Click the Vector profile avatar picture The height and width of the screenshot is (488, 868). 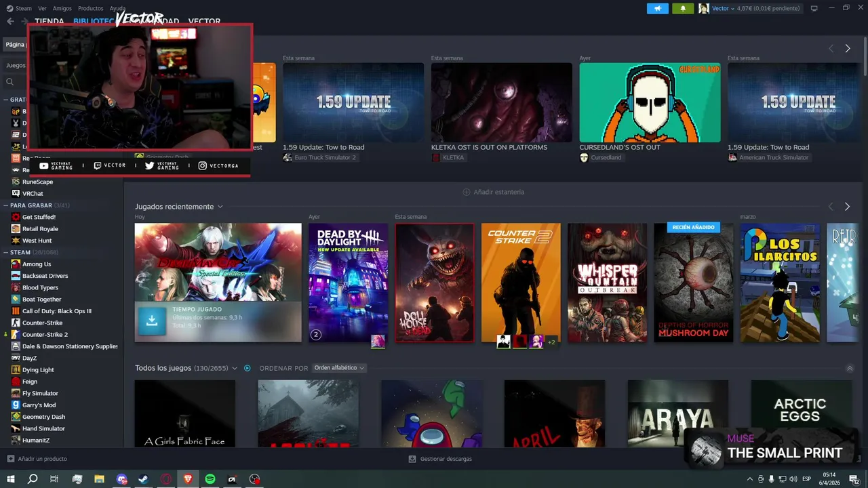[x=704, y=8]
